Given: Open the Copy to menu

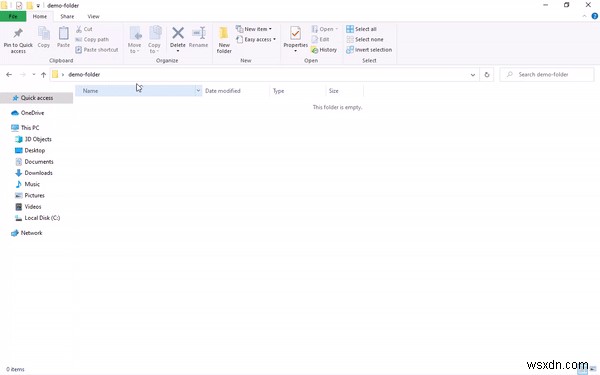Looking at the screenshot, I should coord(155,40).
